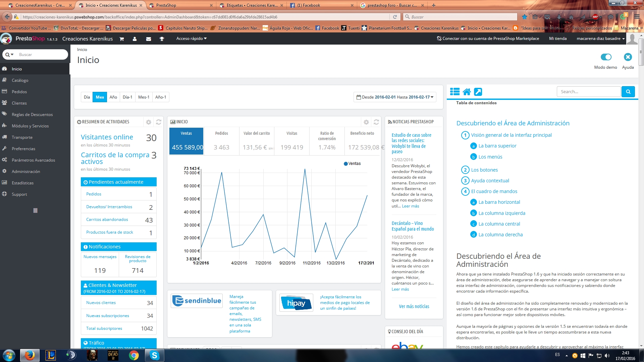
Task: Expand the Acceso rápido dropdown
Action: click(191, 39)
